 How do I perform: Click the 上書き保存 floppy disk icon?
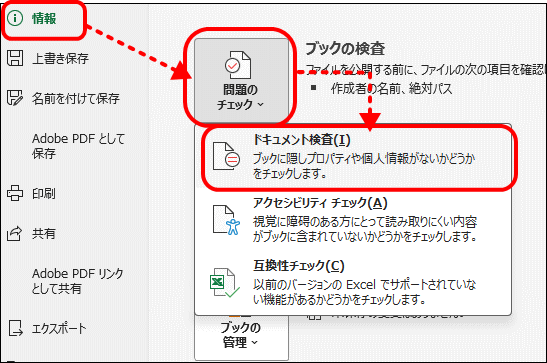pyautogui.click(x=15, y=58)
